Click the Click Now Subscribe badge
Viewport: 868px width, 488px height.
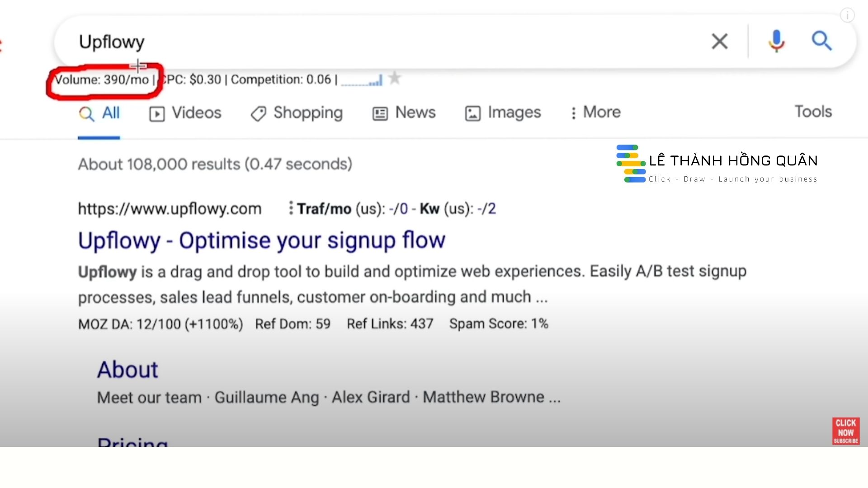click(x=845, y=431)
